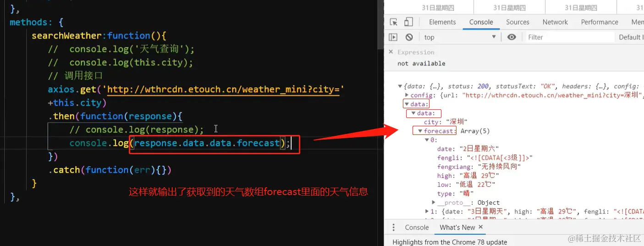
Task: Remove the live expression using its X
Action: coord(391,52)
